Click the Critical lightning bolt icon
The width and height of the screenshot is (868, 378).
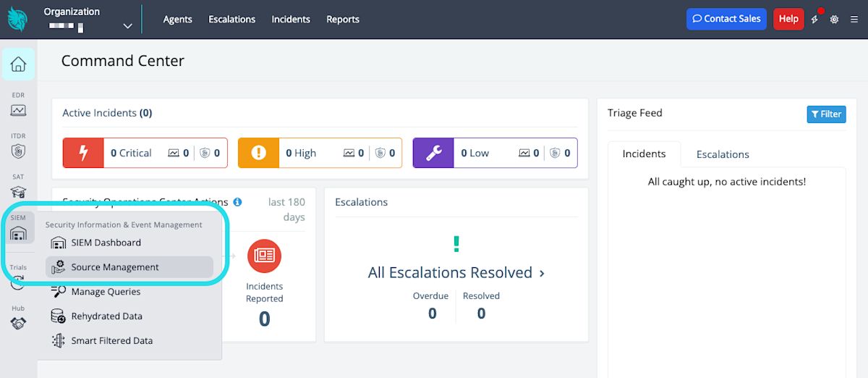pyautogui.click(x=83, y=153)
